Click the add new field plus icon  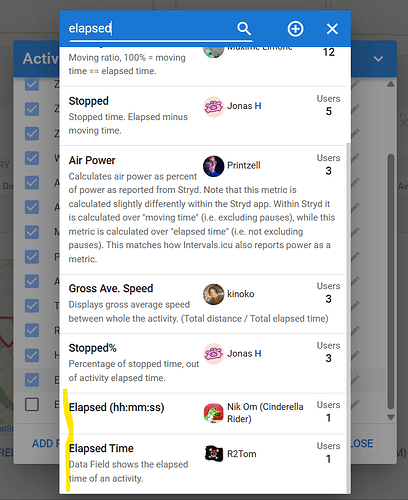[x=295, y=29]
